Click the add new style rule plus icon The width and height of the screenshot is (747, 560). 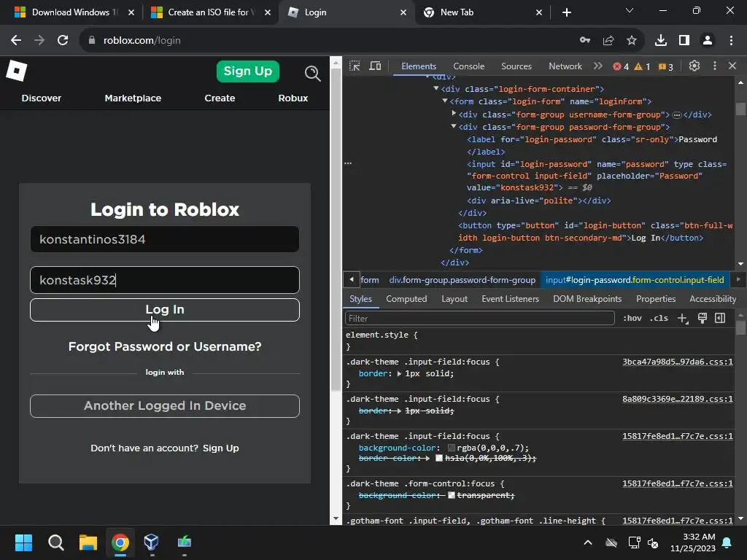[683, 319]
